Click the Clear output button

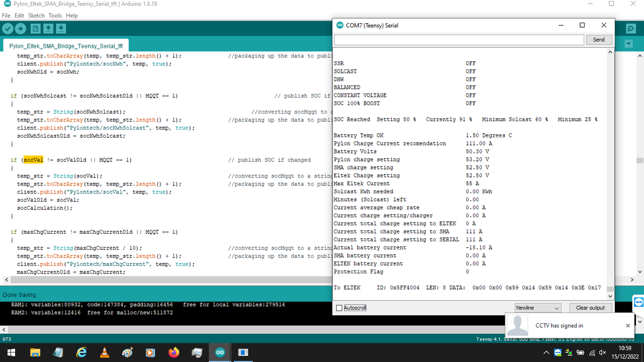point(591,308)
